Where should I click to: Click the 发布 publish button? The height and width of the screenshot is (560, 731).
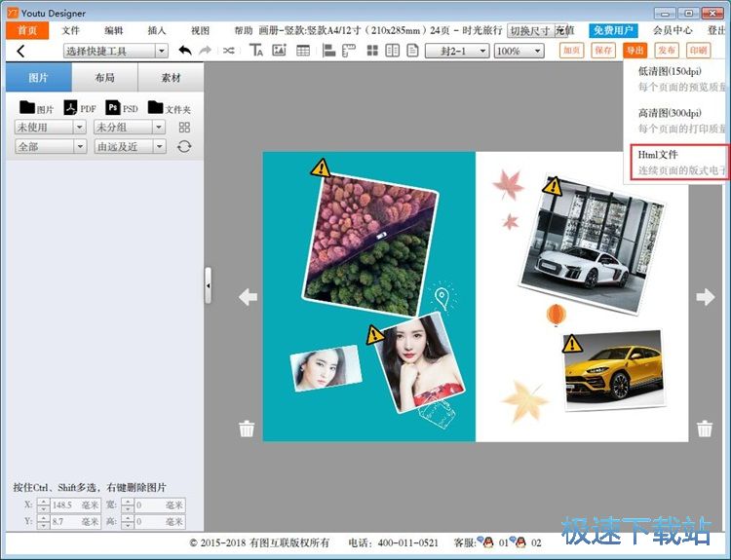click(667, 51)
